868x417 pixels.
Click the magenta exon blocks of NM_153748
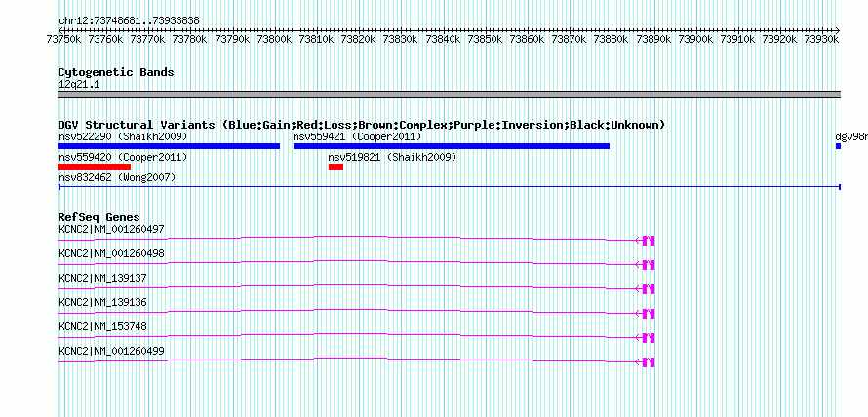(x=649, y=338)
